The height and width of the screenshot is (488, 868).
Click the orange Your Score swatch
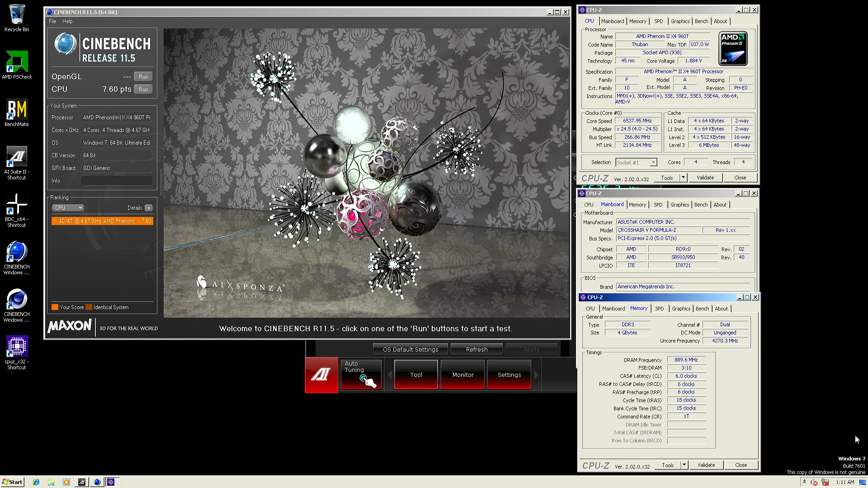pyautogui.click(x=55, y=307)
